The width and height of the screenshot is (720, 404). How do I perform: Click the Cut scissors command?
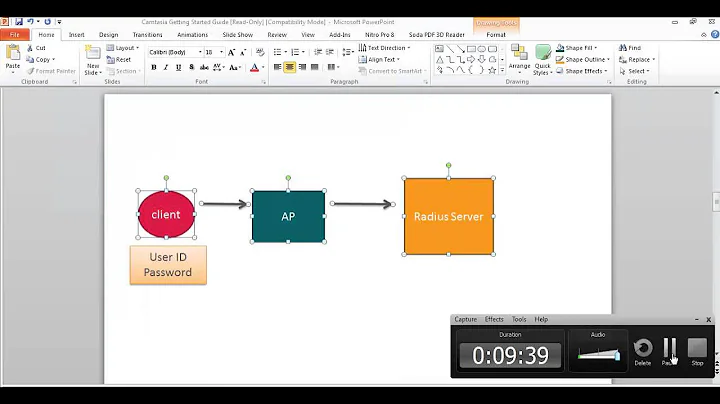pos(37,48)
